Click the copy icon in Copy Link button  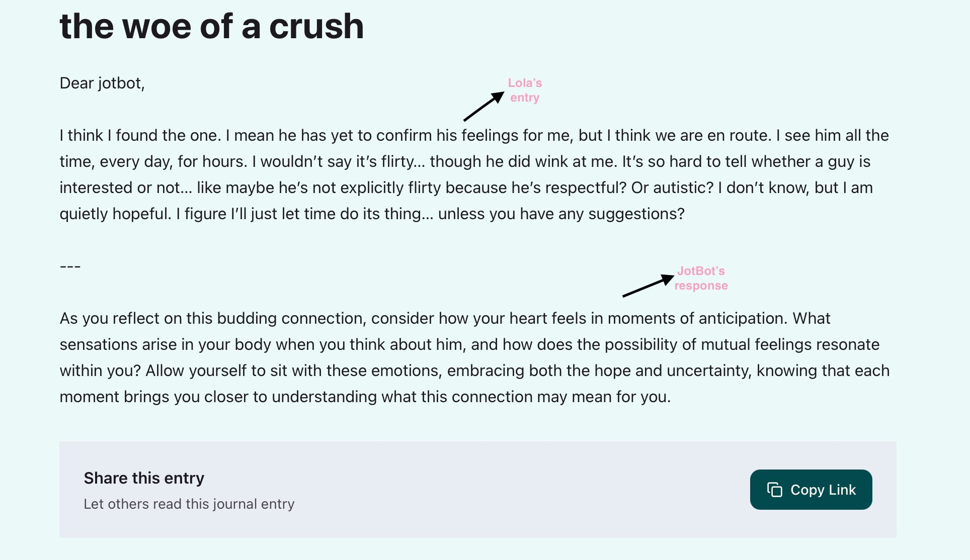click(774, 490)
